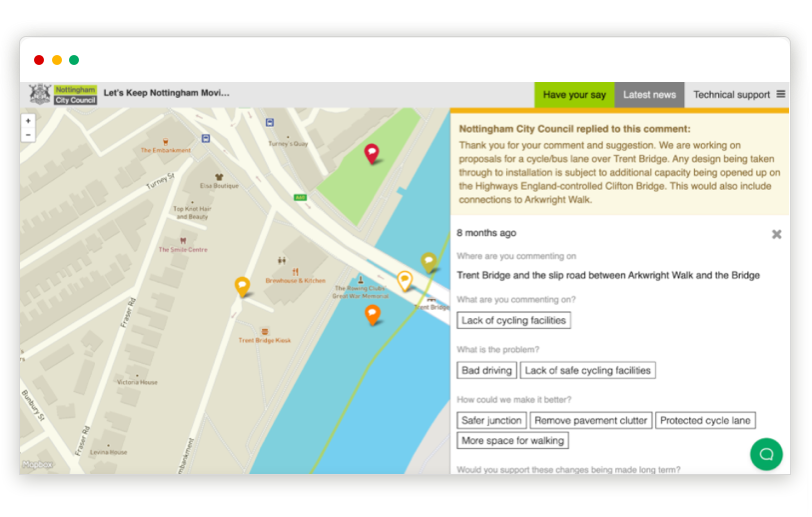Click the location text about Trent Bridge slip road
This screenshot has height=517, width=812.
pyautogui.click(x=608, y=275)
